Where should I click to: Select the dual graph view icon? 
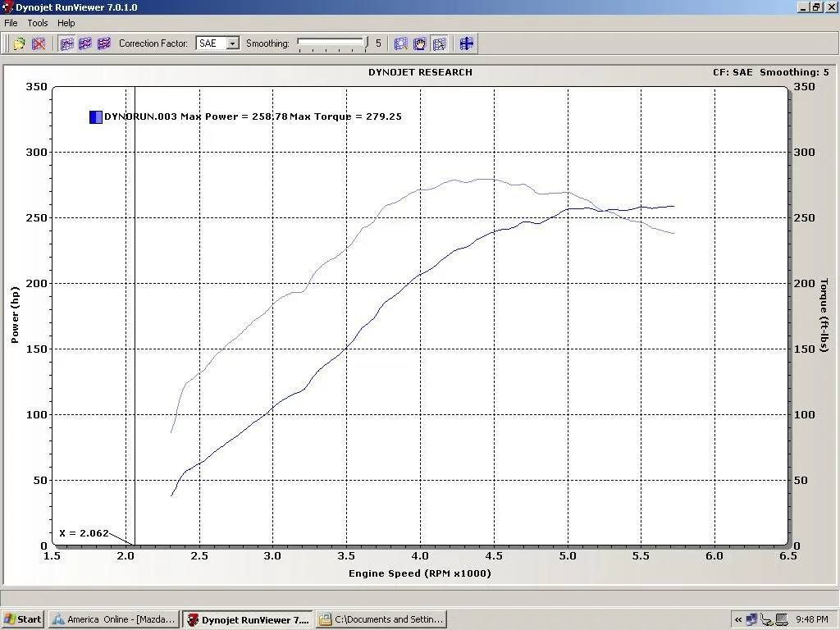pyautogui.click(x=84, y=43)
